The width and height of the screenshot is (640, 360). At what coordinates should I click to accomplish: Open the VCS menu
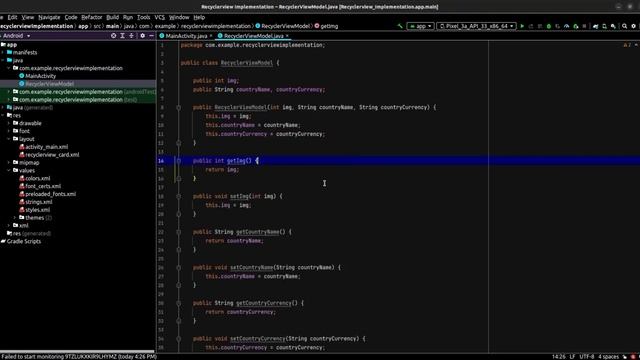[160, 17]
